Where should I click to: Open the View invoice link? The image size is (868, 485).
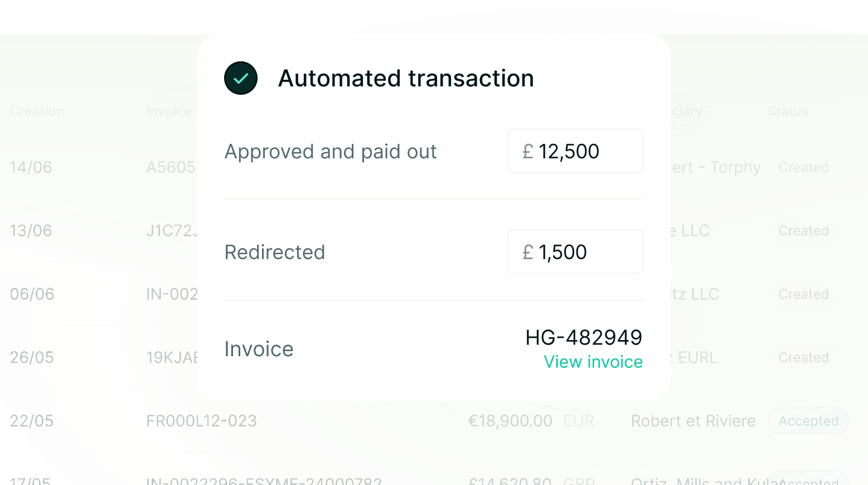[x=593, y=362]
